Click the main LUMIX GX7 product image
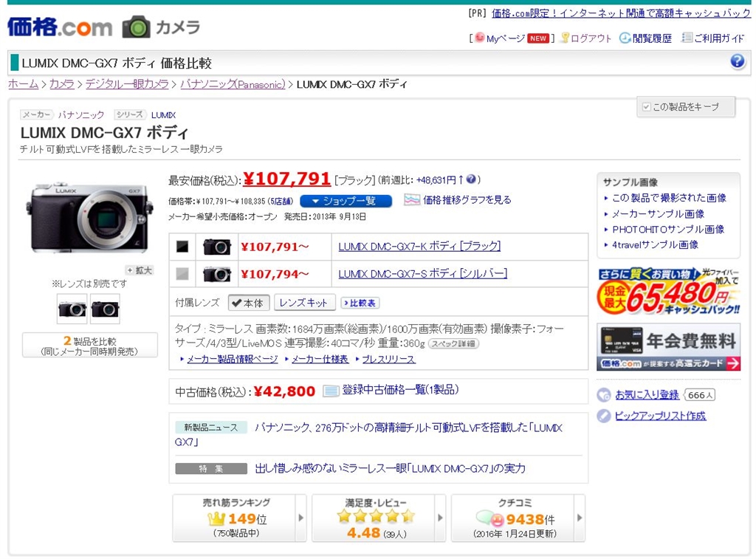The image size is (756, 559). click(89, 218)
